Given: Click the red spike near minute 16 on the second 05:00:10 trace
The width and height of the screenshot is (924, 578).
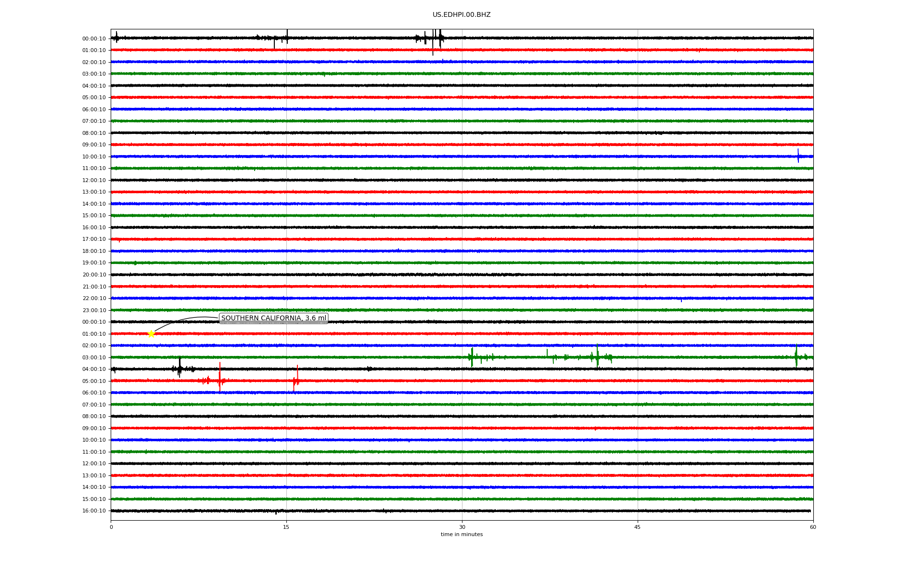Looking at the screenshot, I should pos(297,377).
